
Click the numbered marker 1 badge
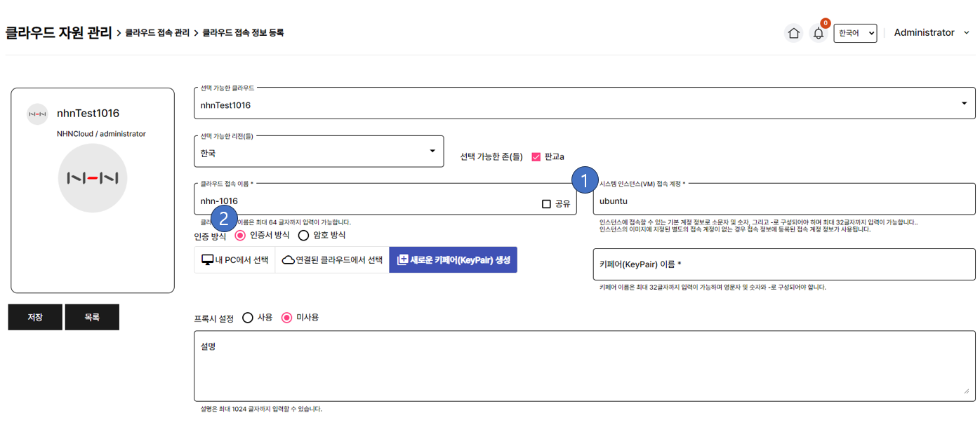[x=585, y=180]
